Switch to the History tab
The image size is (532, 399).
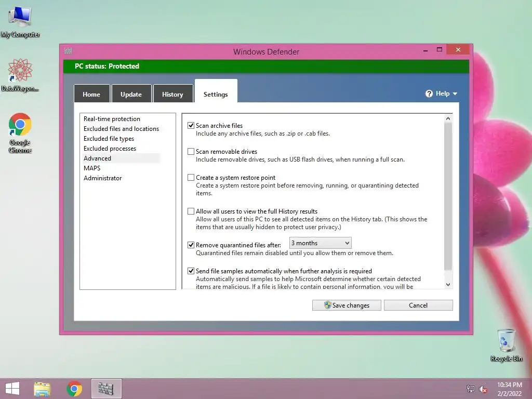[172, 94]
